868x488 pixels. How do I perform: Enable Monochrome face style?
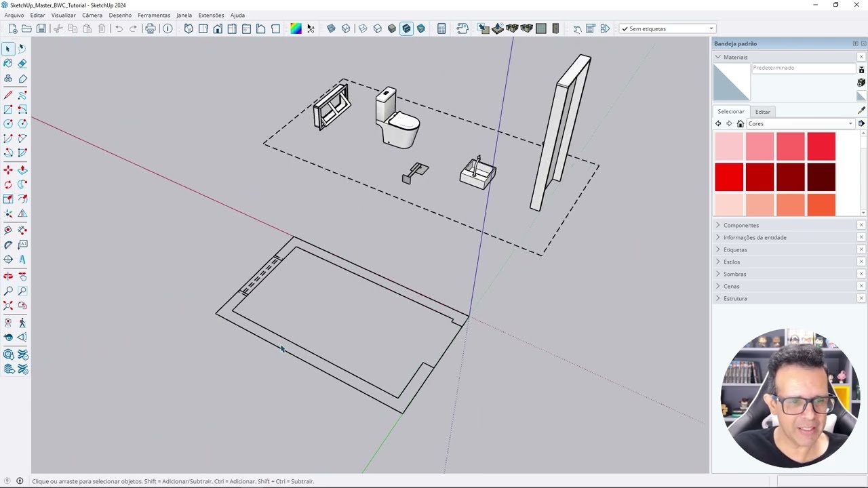coord(421,28)
